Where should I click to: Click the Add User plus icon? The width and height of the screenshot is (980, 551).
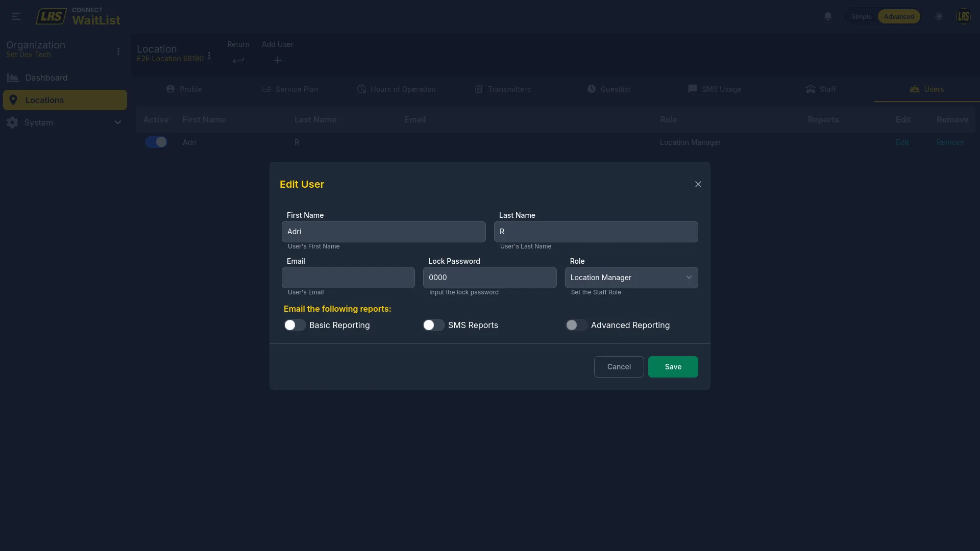[278, 60]
